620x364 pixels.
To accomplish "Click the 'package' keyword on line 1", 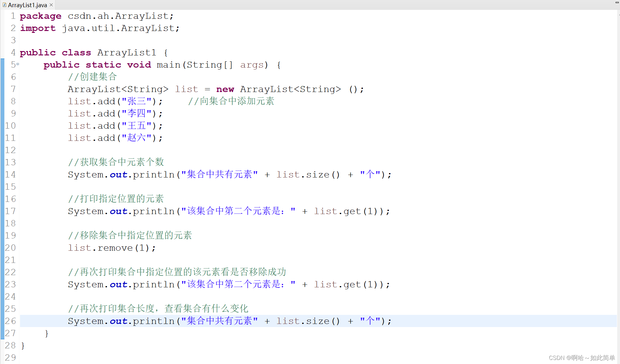I will (40, 16).
